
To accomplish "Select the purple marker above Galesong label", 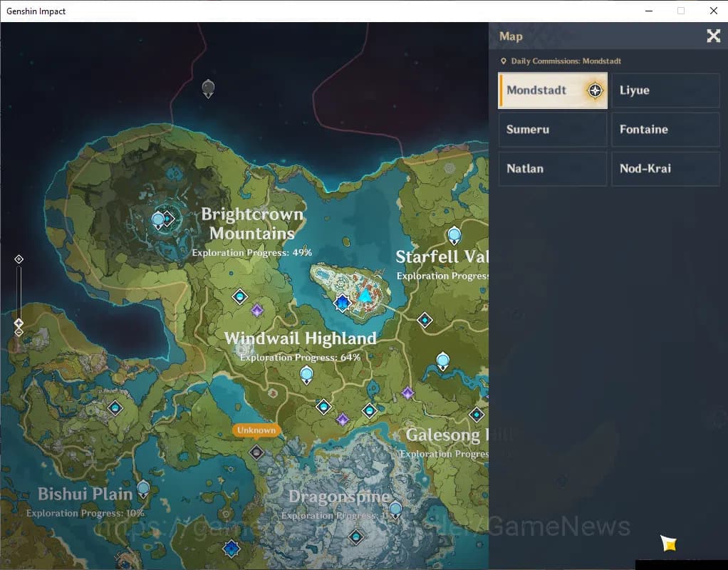I will tap(407, 393).
